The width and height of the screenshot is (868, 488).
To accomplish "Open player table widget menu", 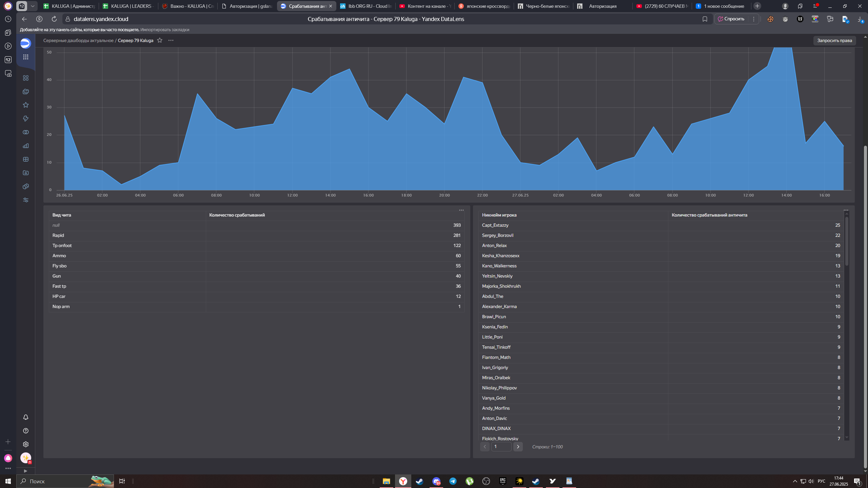I will pos(846,210).
